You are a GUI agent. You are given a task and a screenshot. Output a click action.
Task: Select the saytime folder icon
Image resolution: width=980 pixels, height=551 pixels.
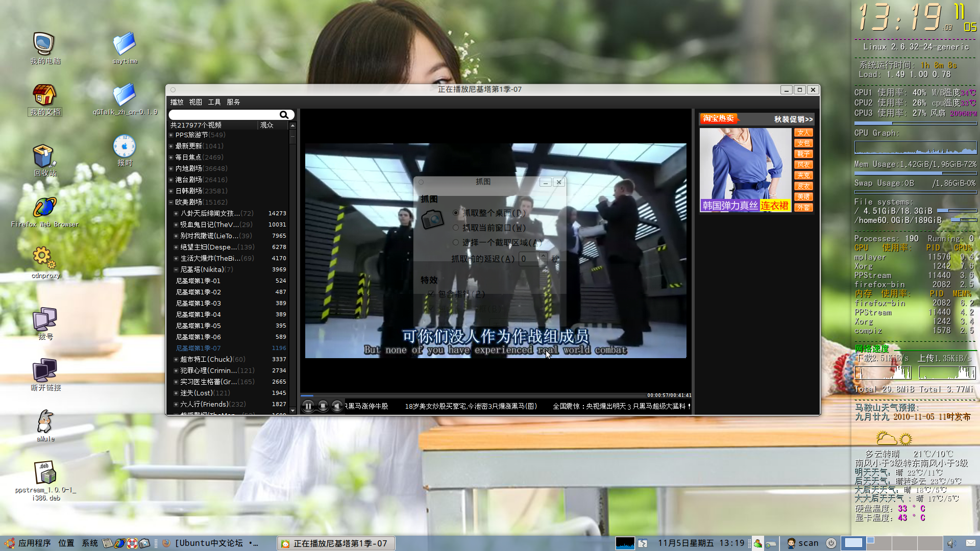pos(125,48)
